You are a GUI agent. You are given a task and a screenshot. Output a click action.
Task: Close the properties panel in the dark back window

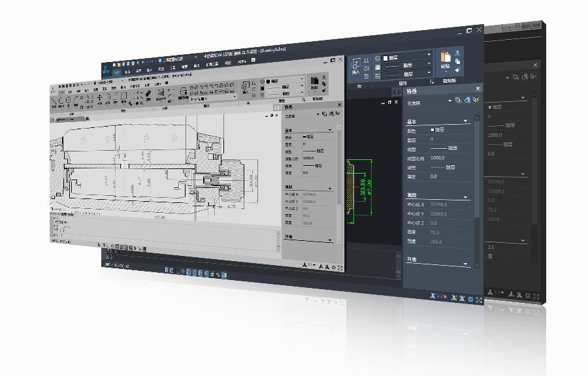pos(535,65)
